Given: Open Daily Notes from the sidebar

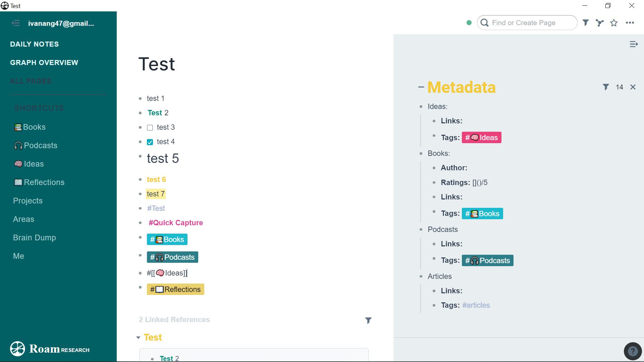Looking at the screenshot, I should pyautogui.click(x=34, y=44).
